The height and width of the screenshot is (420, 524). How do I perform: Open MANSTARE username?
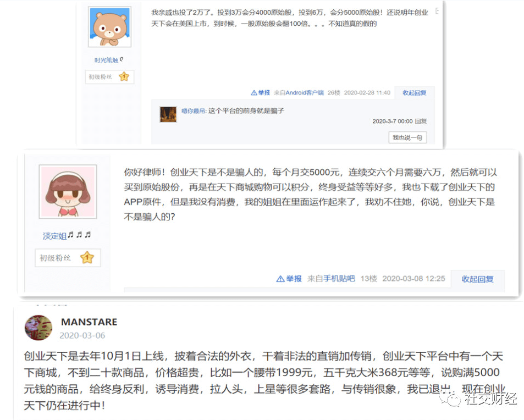pos(89,322)
